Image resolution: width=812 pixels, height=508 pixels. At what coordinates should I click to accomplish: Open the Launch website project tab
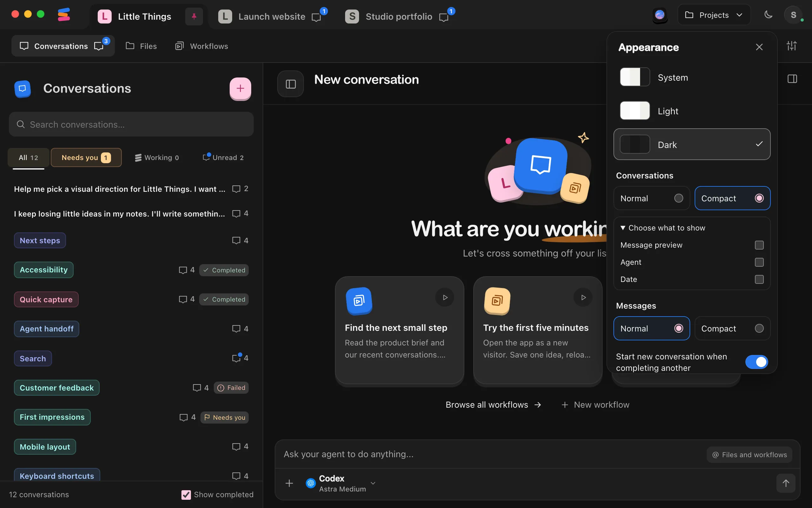(272, 17)
